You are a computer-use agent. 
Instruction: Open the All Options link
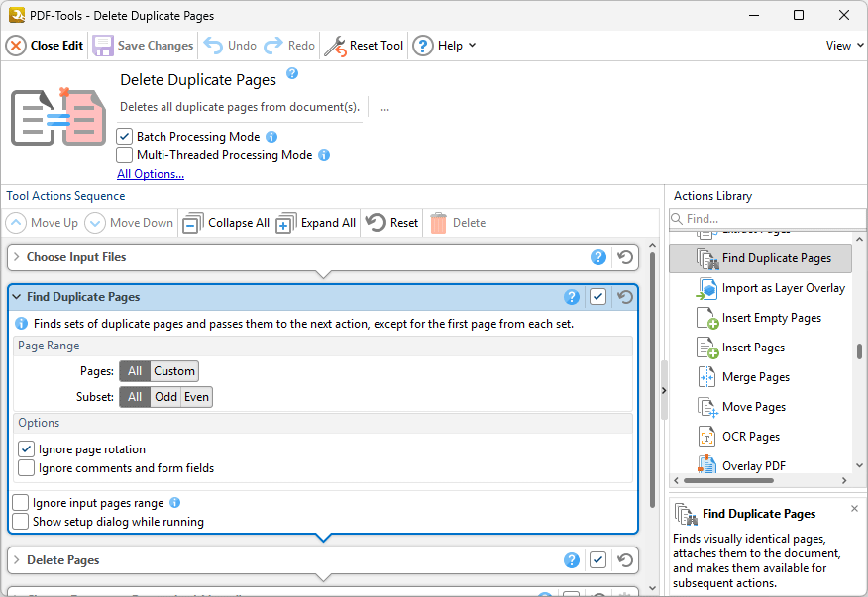(150, 173)
